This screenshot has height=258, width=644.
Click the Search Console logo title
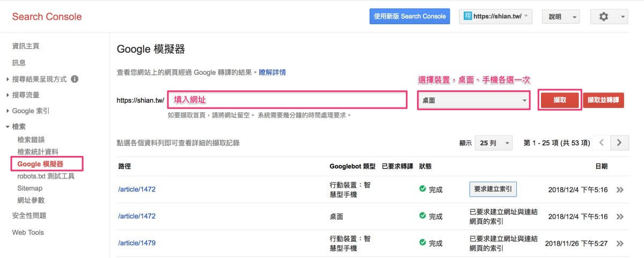tap(47, 17)
